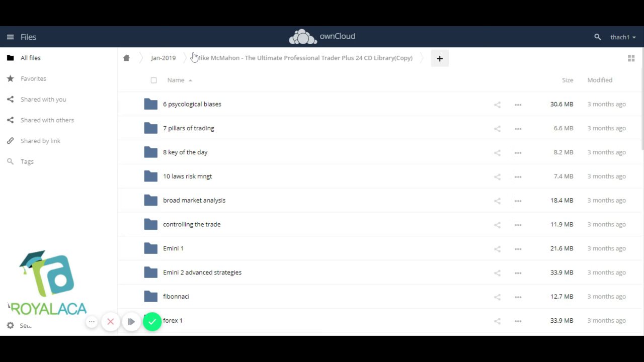Open more actions for Emini 2 advanced strategies

coord(518,273)
